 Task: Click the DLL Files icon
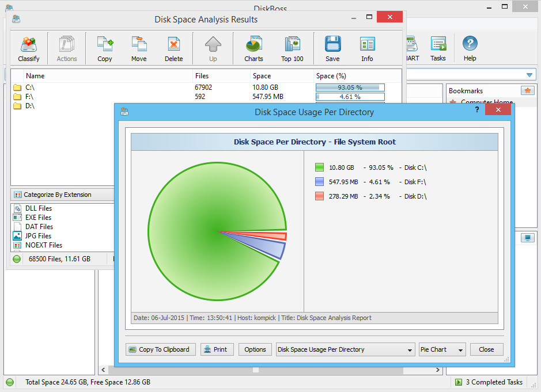coord(17,208)
